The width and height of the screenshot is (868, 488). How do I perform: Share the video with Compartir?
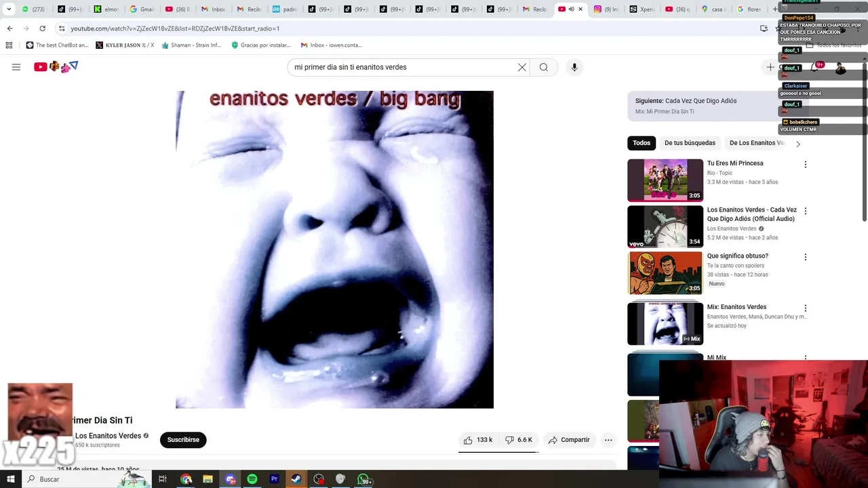point(569,440)
